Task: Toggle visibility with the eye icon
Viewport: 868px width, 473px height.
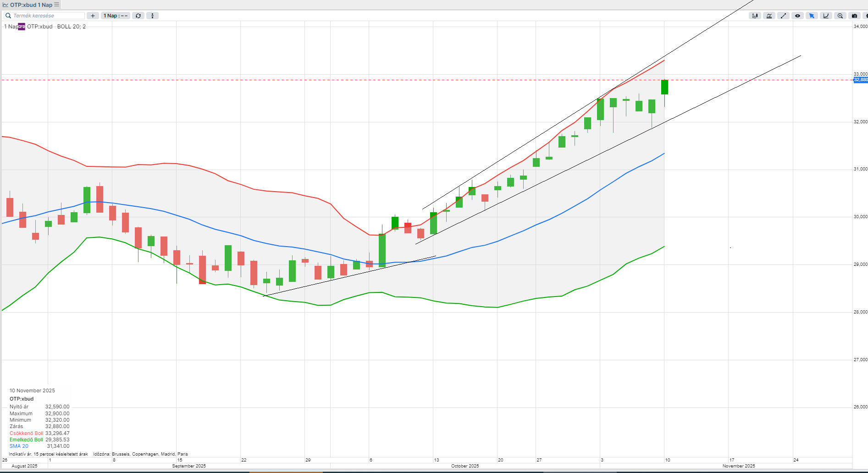Action: (x=797, y=16)
